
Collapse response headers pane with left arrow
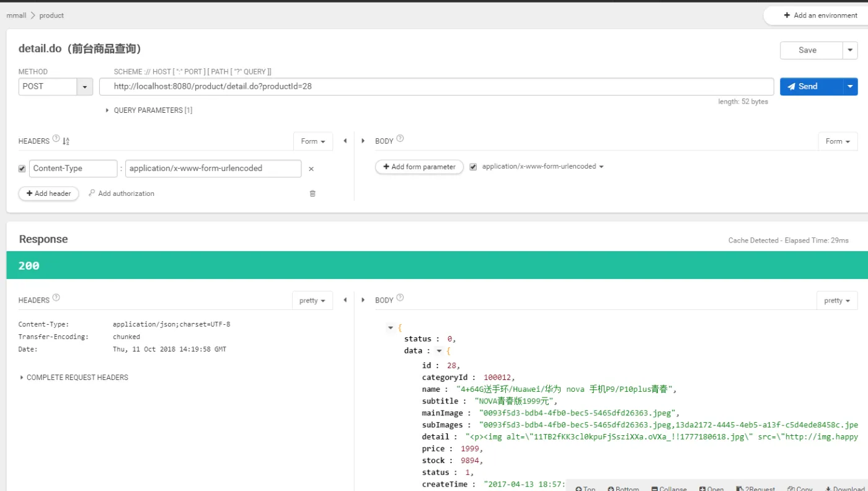coord(345,300)
